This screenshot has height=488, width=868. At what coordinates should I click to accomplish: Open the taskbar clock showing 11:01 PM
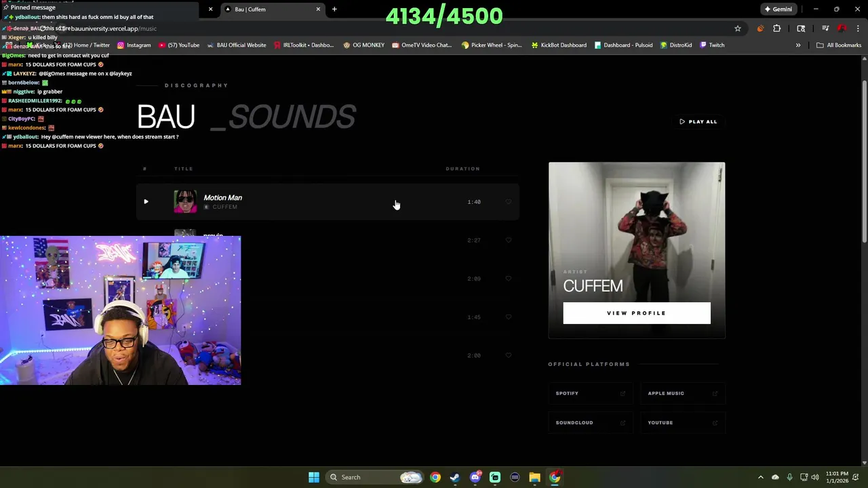(837, 477)
